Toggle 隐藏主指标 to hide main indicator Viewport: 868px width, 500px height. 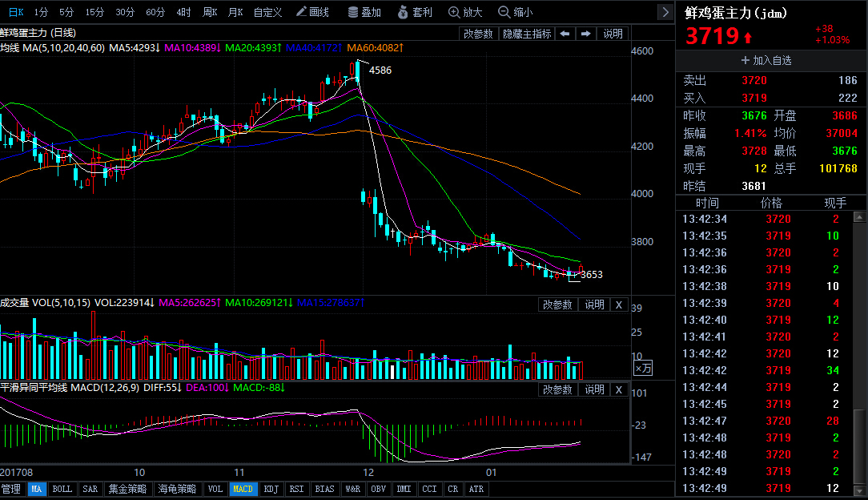[x=526, y=34]
